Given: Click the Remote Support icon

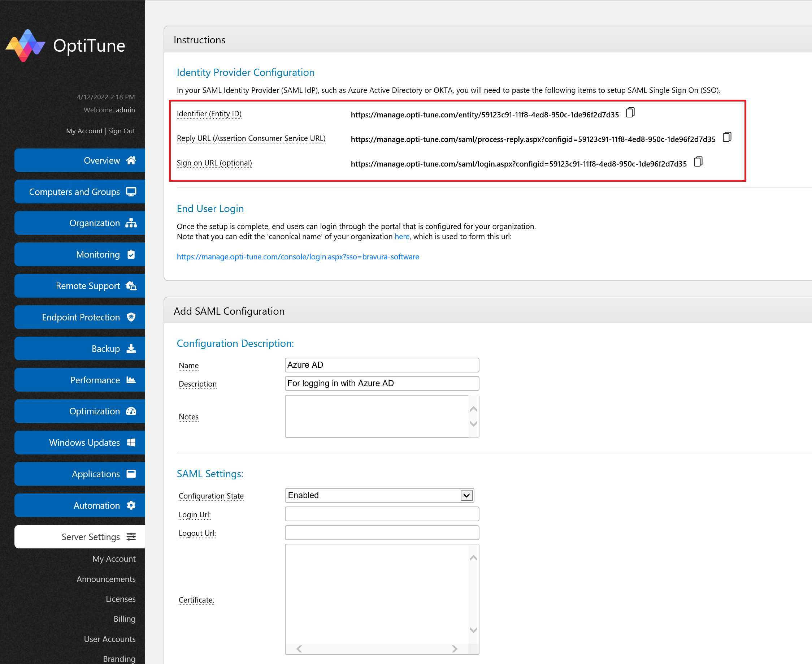Looking at the screenshot, I should point(131,286).
